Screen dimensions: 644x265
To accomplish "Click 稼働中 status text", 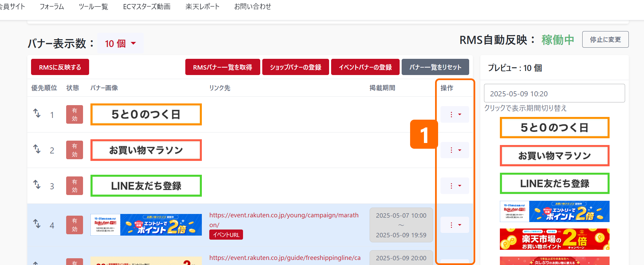I will [x=558, y=40].
